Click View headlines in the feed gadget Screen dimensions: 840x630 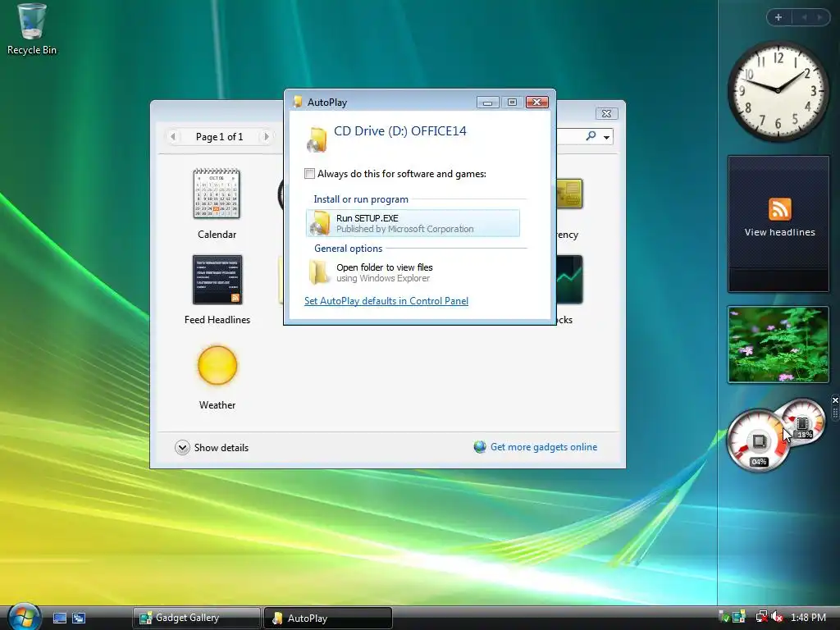click(x=779, y=232)
